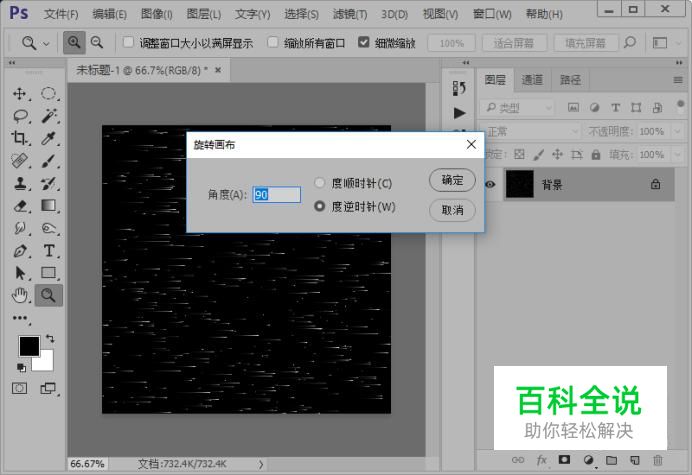The height and width of the screenshot is (475, 692).
Task: Select the Brush tool
Action: (49, 161)
